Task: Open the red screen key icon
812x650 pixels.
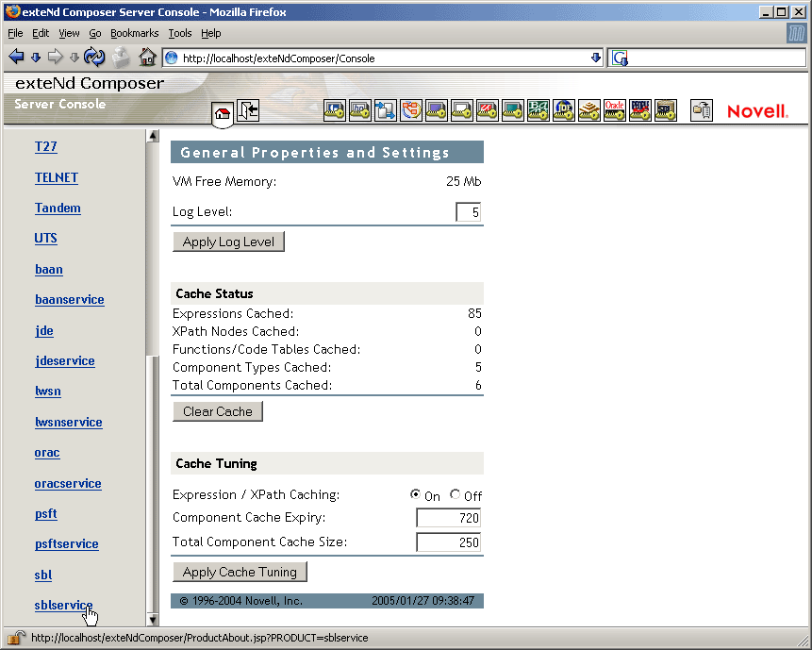Action: click(488, 110)
